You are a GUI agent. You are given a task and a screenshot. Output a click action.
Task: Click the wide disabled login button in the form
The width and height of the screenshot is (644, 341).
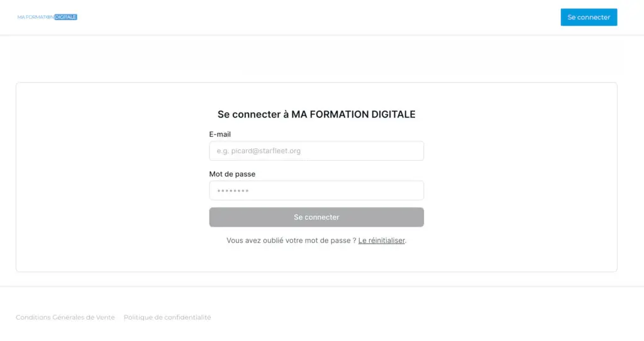316,217
